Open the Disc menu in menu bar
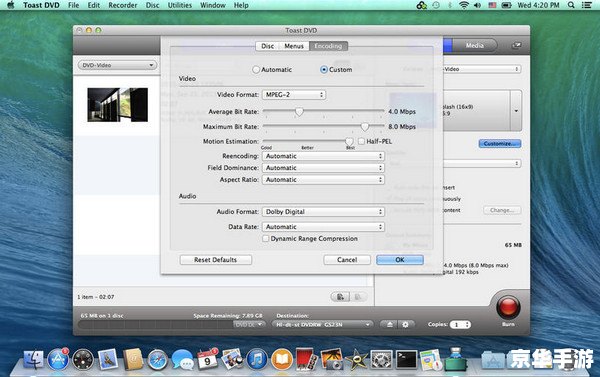Screen dimensions: 600x377 (152, 5)
